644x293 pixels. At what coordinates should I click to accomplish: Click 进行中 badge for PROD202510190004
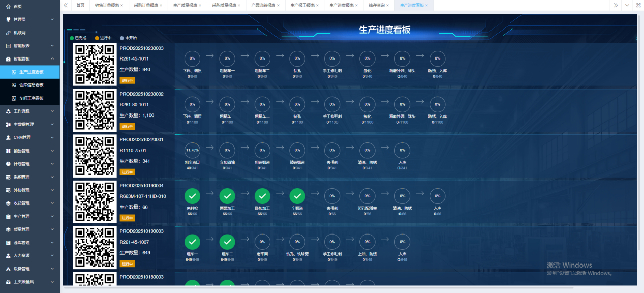[127, 218]
